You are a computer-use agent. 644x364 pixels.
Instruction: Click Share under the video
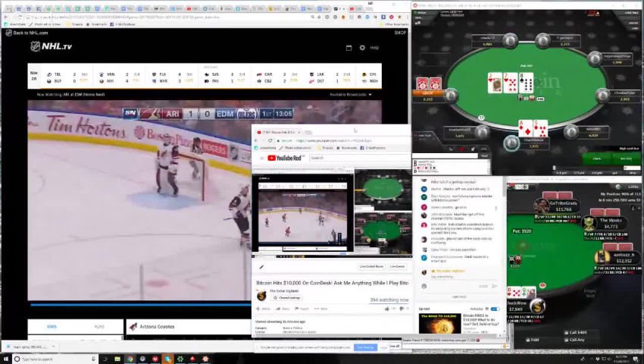coord(283,309)
